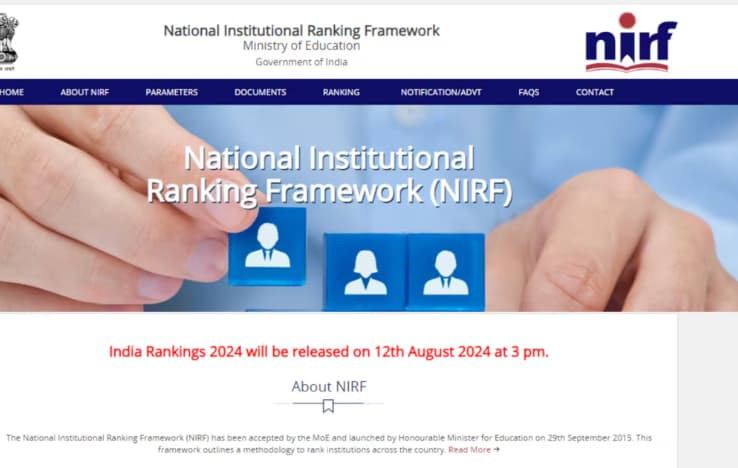Screen dimensions: 738x468
Task: Open the FAQS menu item
Action: click(529, 92)
